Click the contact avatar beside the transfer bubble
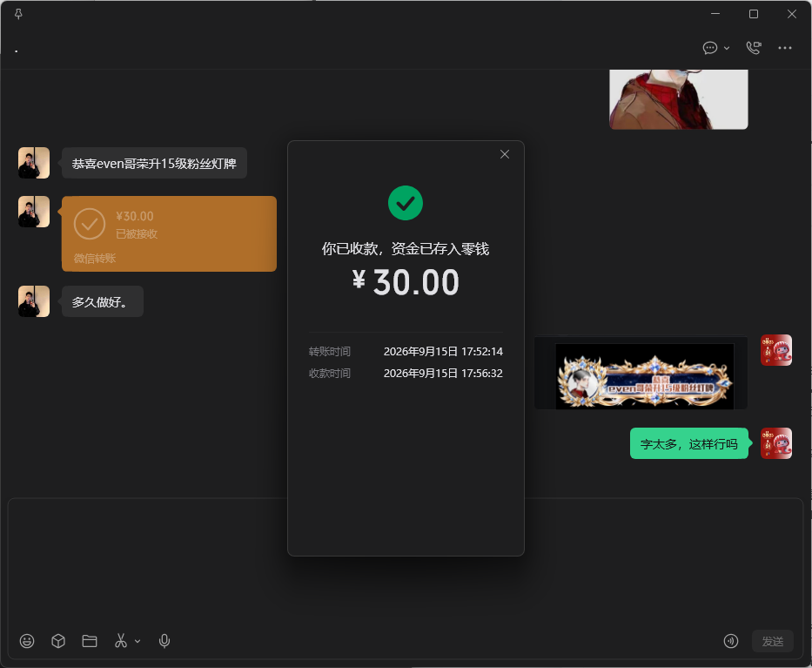812x668 pixels. click(34, 212)
